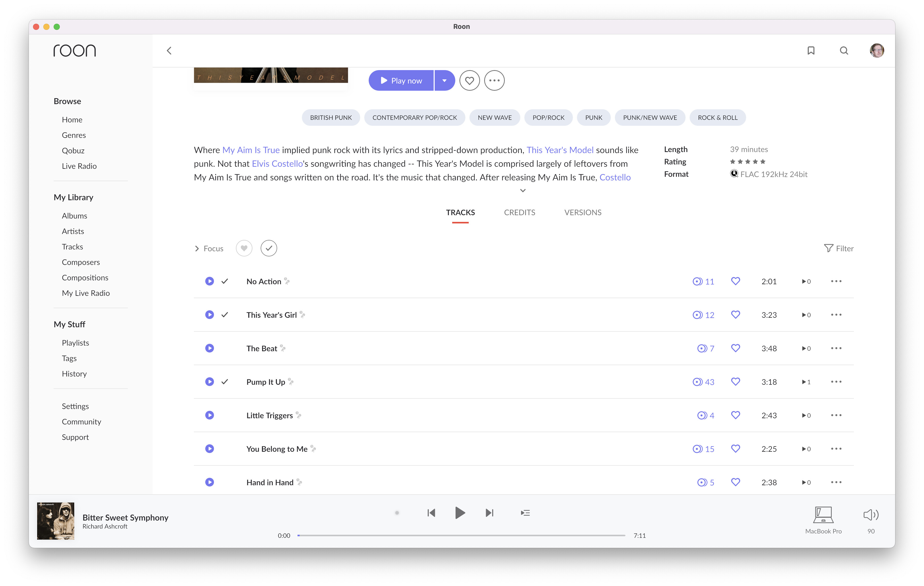Click the Bitter Sweet Symphony now-playing title

coord(126,517)
